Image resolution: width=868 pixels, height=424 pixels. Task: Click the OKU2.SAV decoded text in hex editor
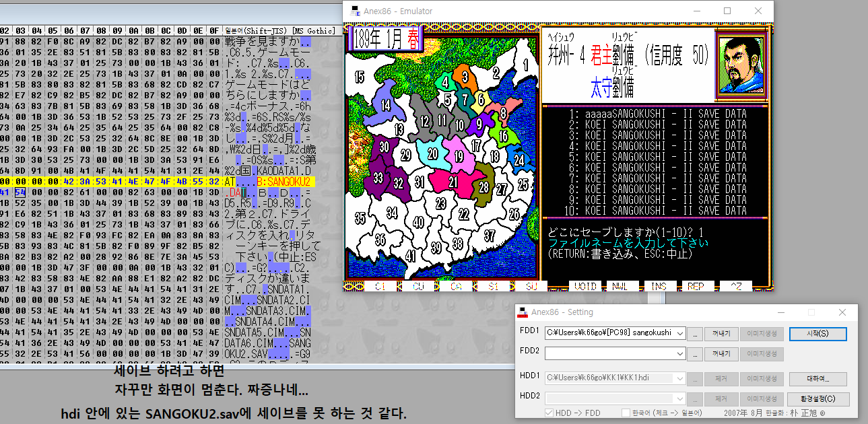pyautogui.click(x=246, y=353)
